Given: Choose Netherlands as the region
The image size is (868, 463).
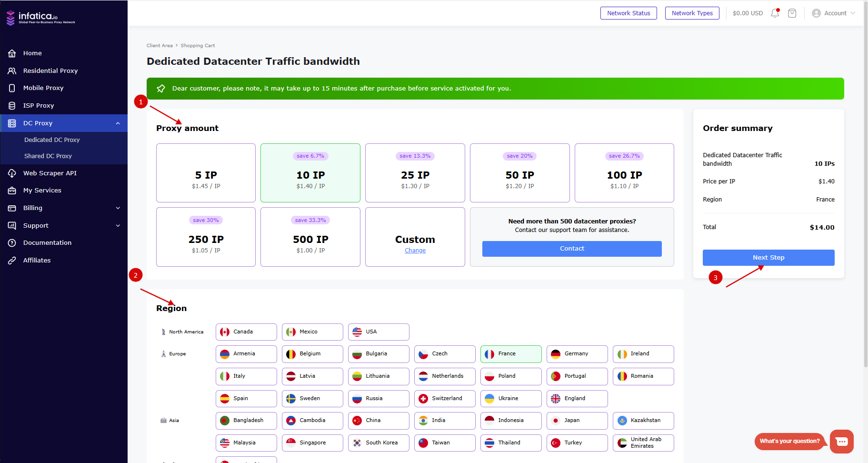Looking at the screenshot, I should point(445,376).
